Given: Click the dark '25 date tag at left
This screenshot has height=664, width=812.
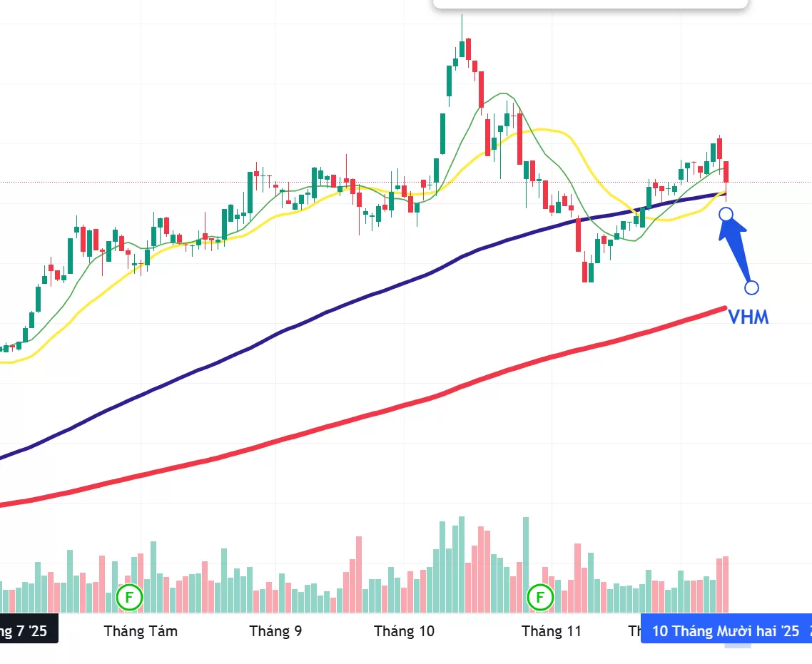Looking at the screenshot, I should click(29, 631).
